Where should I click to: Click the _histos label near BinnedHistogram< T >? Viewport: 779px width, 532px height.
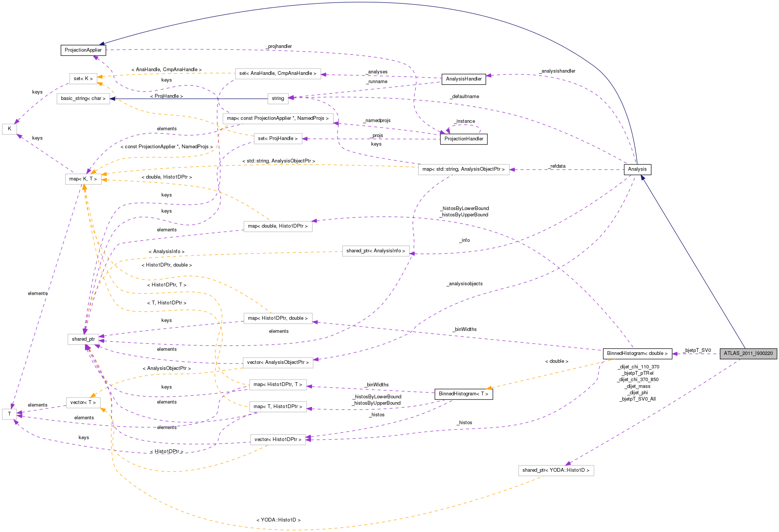377,415
